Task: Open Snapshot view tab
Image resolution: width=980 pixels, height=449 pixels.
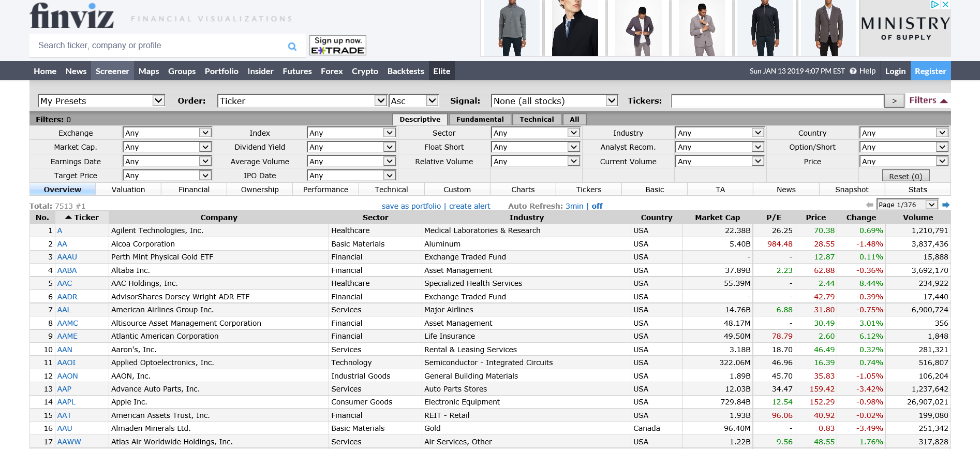Action: click(x=852, y=190)
